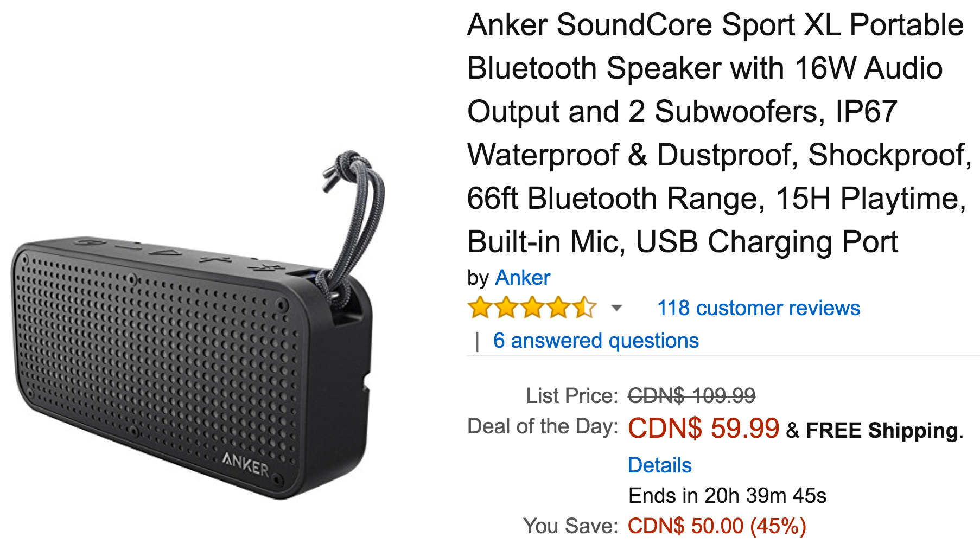Click the third gold rating star
Viewport: 980px width, 550px height.
pos(532,308)
